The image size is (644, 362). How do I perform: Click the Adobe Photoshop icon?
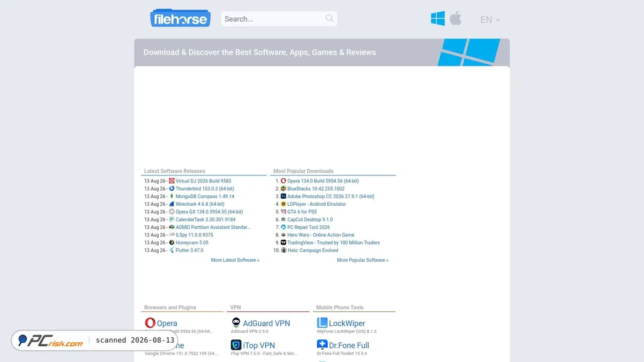(x=283, y=196)
